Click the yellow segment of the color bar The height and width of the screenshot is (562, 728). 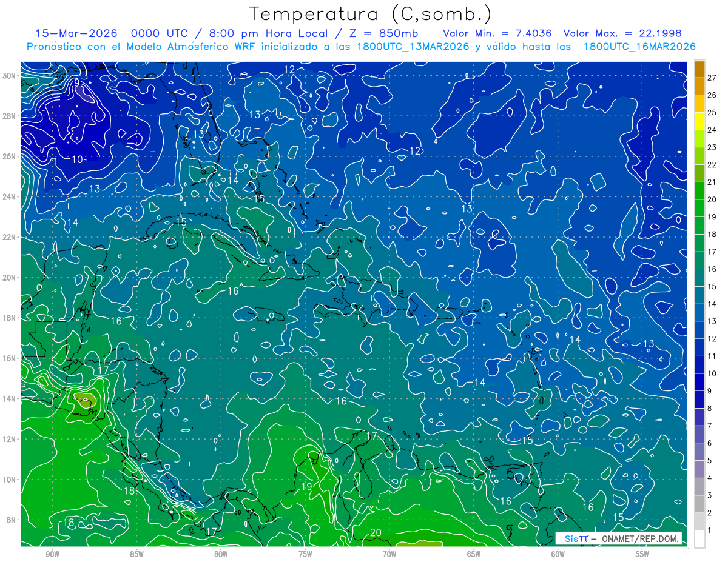(699, 121)
